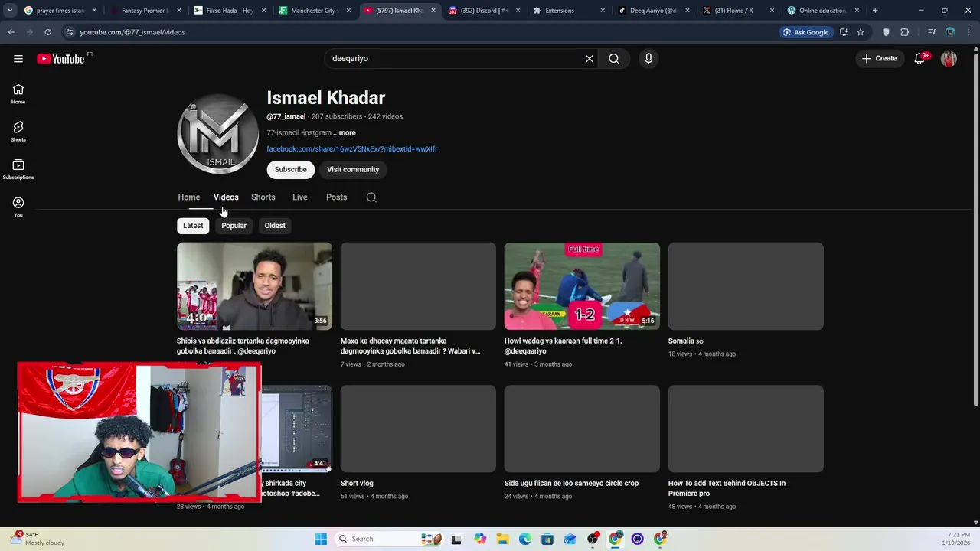Bookmark this page with the star
980x551 pixels.
point(861,32)
